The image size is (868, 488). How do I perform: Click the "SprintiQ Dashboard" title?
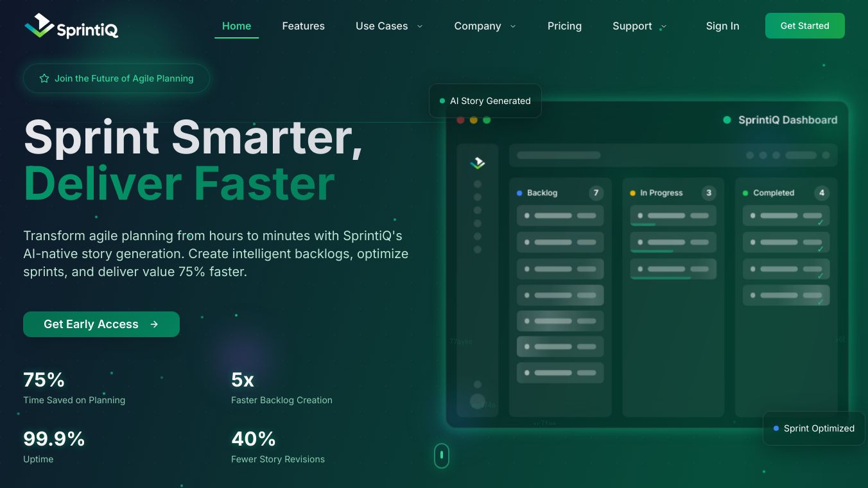788,119
